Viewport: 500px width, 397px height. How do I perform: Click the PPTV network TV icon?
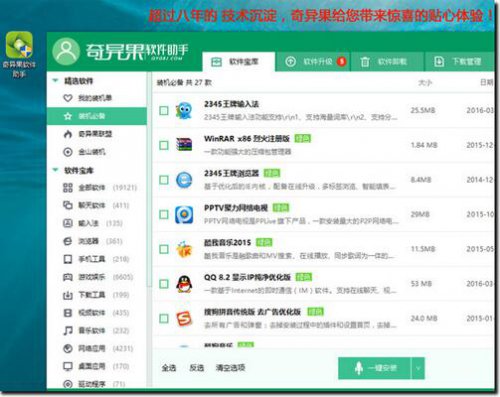click(184, 214)
